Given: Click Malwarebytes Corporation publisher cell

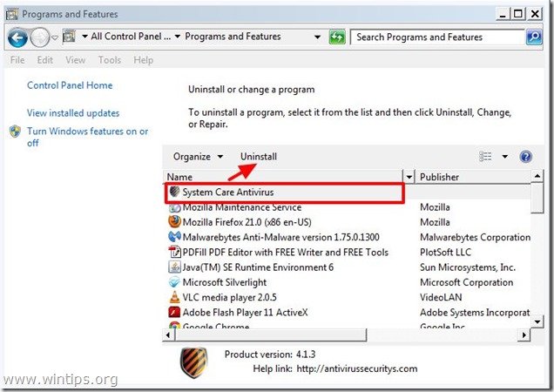Looking at the screenshot, I should (475, 237).
